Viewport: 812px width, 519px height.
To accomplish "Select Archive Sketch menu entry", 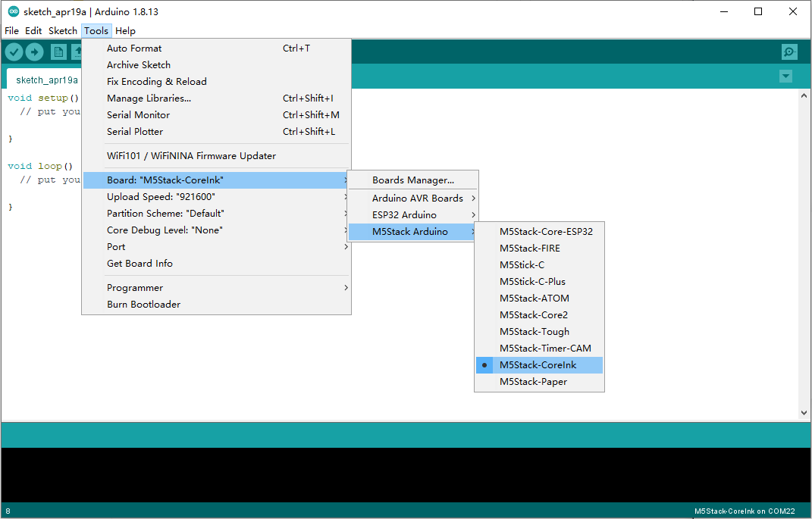I will (x=217, y=64).
